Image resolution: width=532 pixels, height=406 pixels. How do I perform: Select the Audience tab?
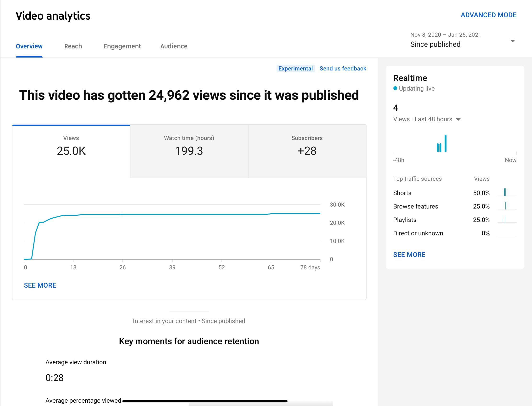point(174,46)
